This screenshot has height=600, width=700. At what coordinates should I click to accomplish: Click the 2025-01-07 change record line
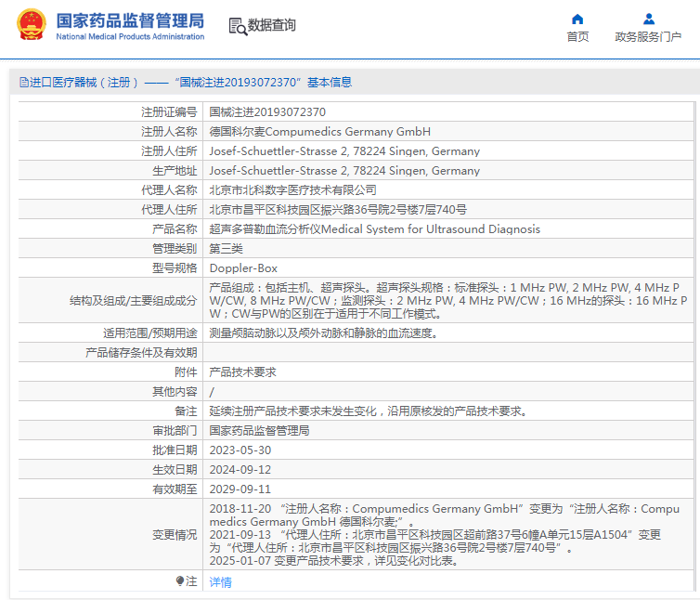tap(334, 561)
